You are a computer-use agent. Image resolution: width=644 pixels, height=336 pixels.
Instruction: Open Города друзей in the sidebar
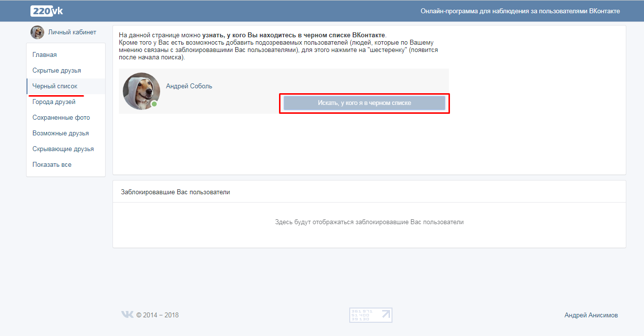(x=54, y=102)
